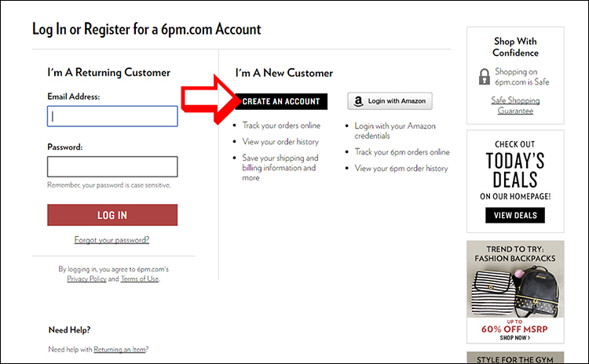
Task: Click SHOP NOW under 60% off MSRP
Action: 515,338
